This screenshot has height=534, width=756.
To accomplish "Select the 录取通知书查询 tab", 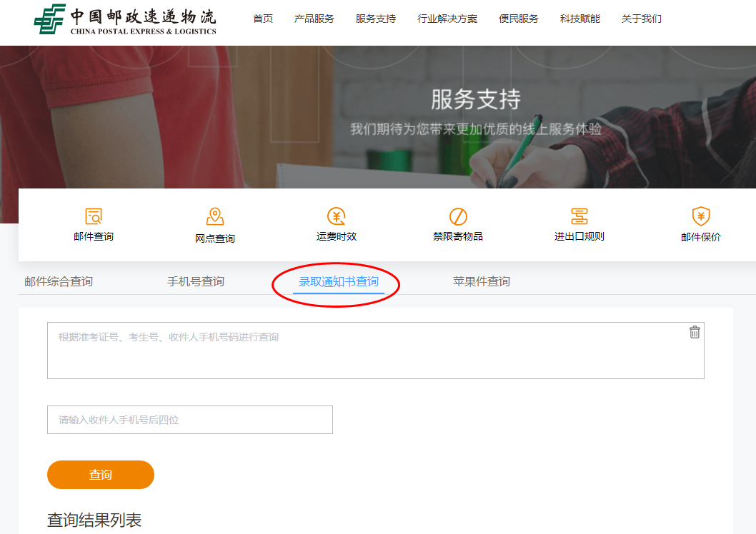I will [339, 281].
